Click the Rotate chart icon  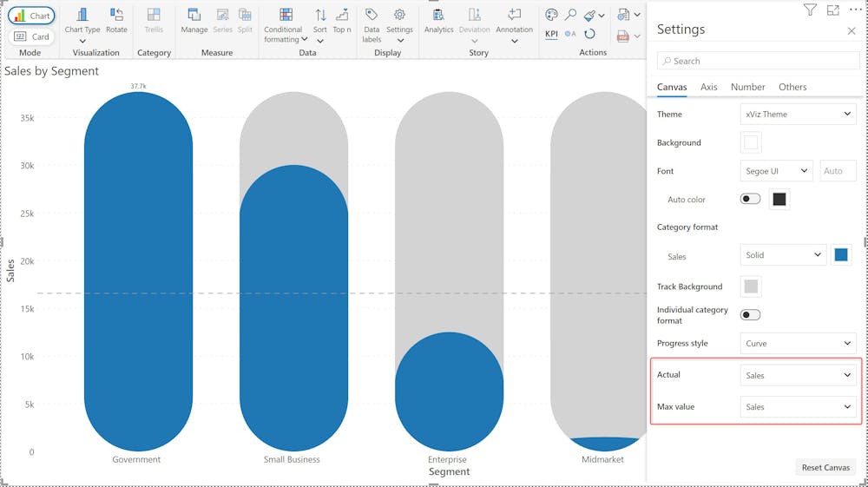click(116, 16)
